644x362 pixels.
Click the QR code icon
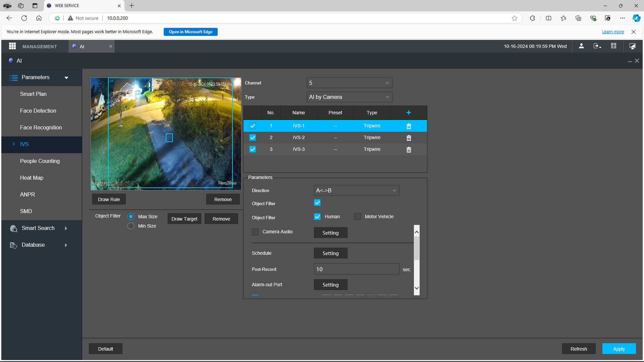(613, 46)
